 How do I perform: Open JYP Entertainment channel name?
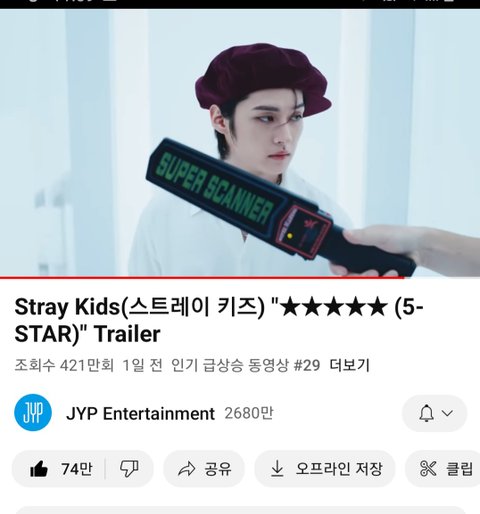pyautogui.click(x=140, y=414)
